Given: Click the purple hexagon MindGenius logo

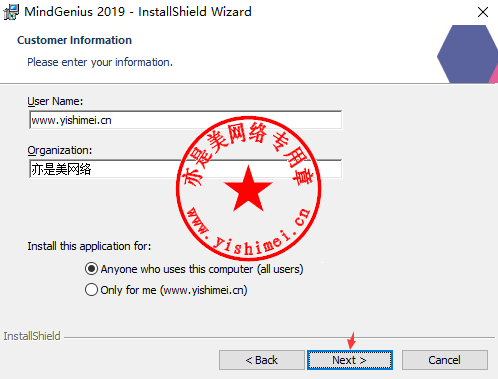Looking at the screenshot, I should 467,54.
